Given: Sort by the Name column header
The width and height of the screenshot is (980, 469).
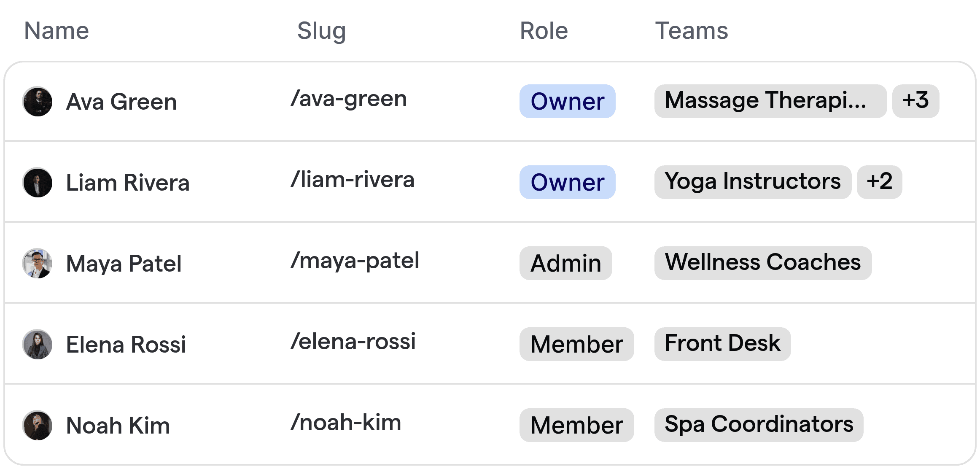Looking at the screenshot, I should click(x=57, y=30).
